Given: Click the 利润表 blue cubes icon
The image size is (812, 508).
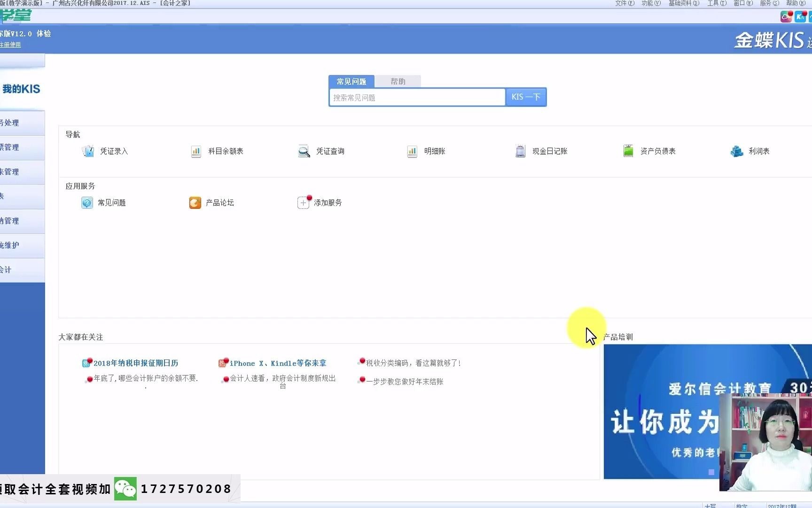Looking at the screenshot, I should pyautogui.click(x=737, y=151).
